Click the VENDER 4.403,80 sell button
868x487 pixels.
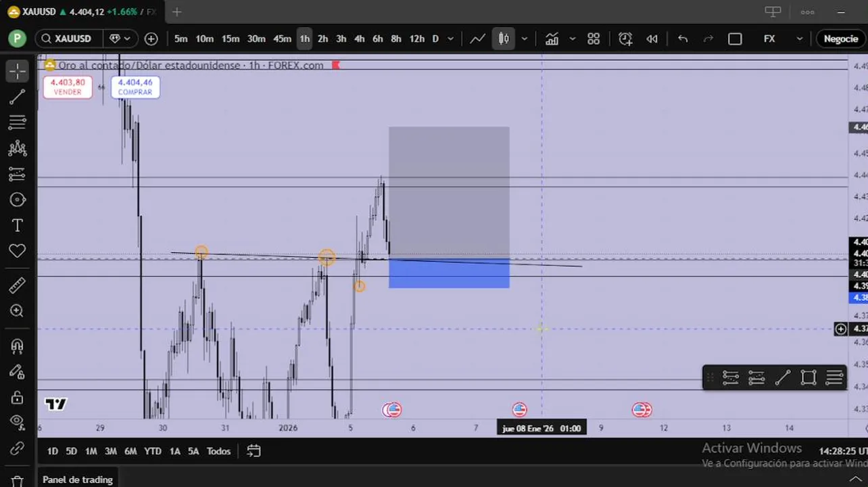(68, 87)
